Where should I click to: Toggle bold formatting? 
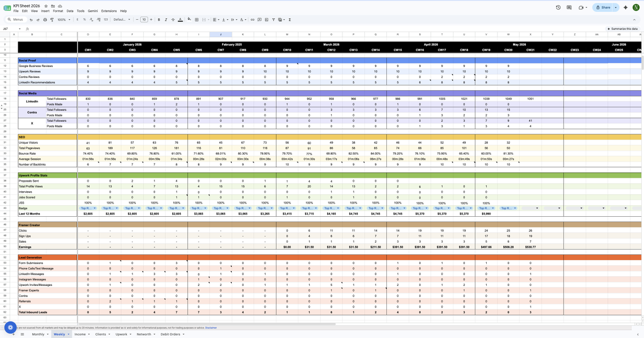pos(159,19)
